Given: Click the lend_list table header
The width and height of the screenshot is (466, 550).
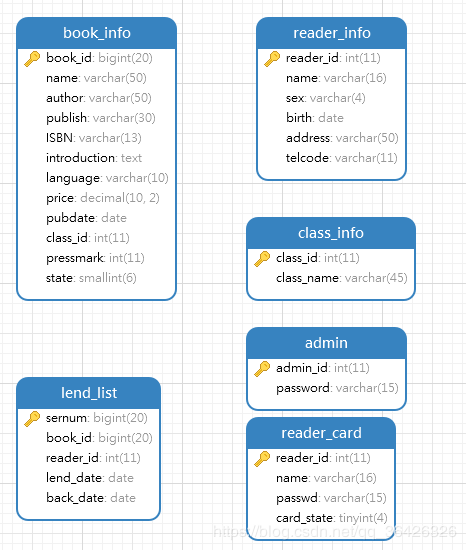Looking at the screenshot, I should pyautogui.click(x=89, y=393).
